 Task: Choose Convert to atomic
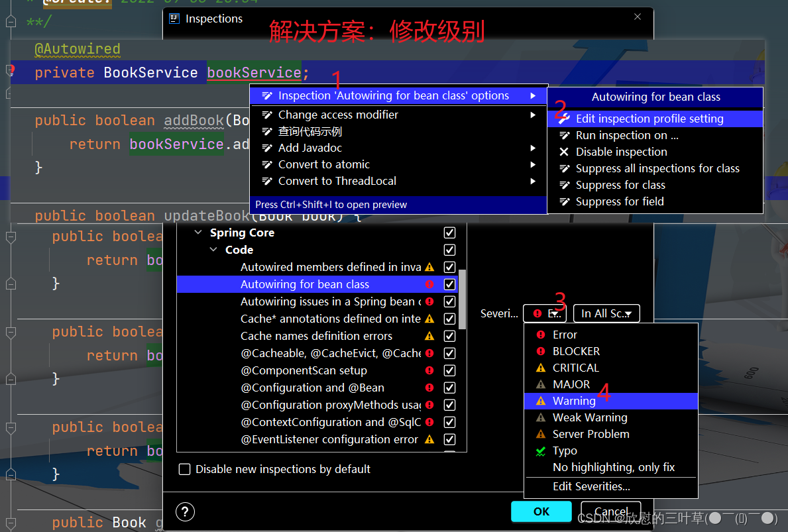click(398, 165)
